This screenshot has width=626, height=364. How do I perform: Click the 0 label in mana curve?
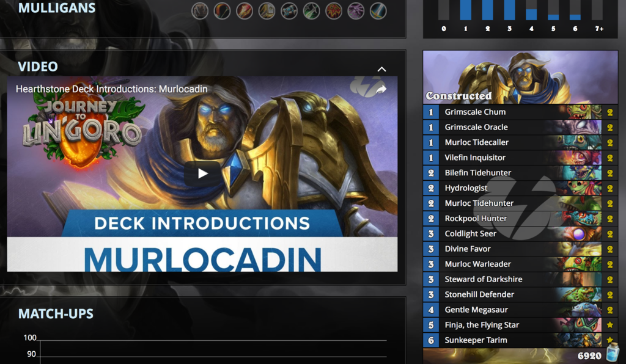point(444,29)
